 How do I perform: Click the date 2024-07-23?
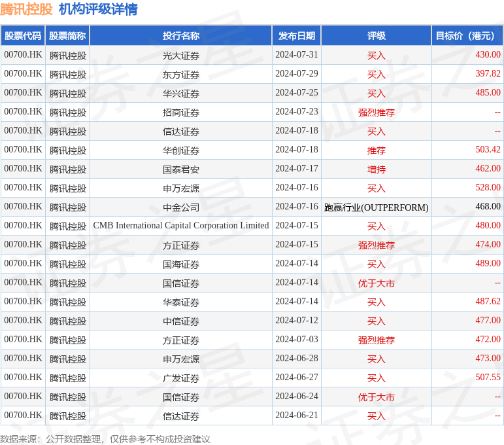coord(297,112)
